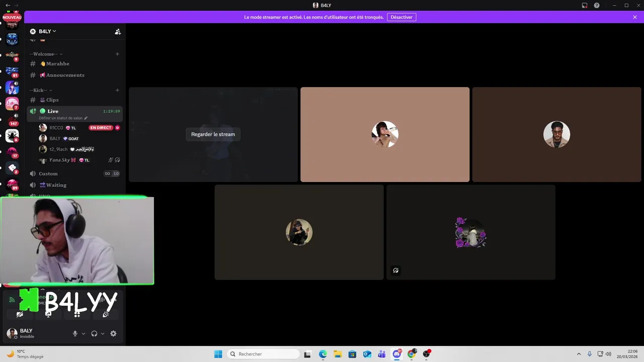Open the Discord help question mark icon

click(x=597, y=6)
